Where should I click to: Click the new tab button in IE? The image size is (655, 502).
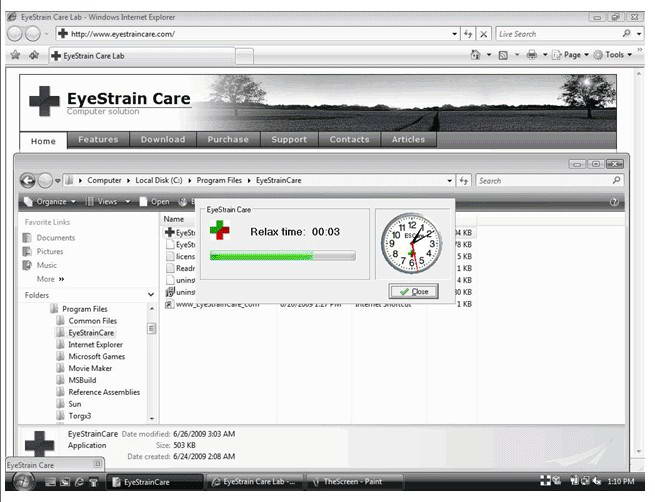(244, 56)
